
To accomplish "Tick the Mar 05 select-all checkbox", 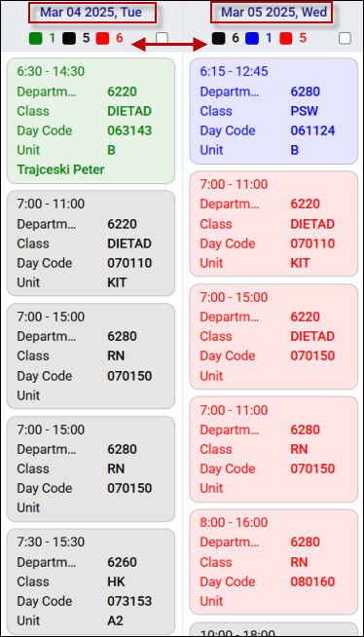I will tap(345, 39).
